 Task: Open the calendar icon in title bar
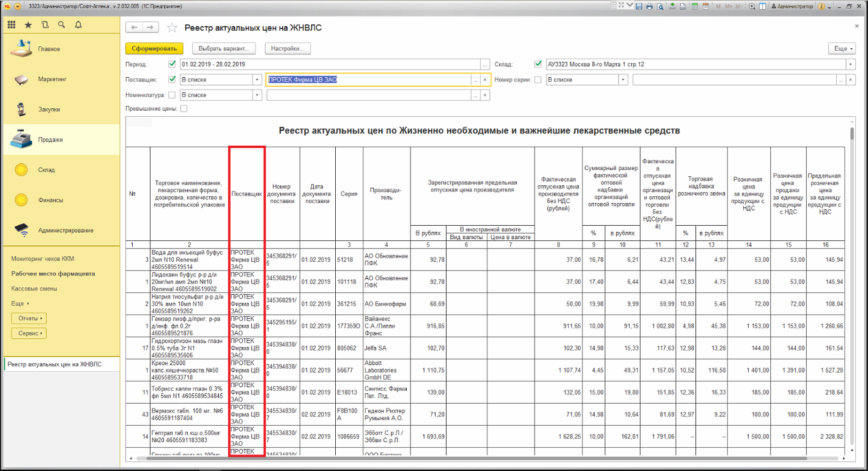point(705,6)
